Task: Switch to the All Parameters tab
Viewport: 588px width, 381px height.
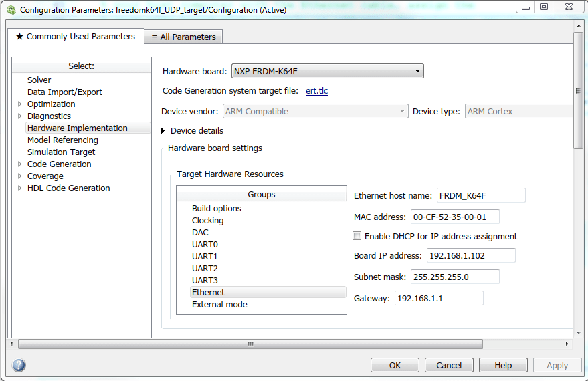Action: pyautogui.click(x=183, y=37)
